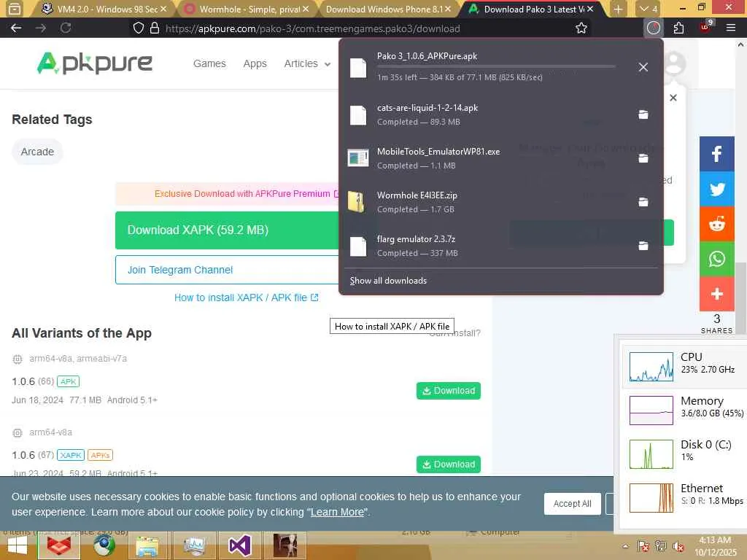Open the Windows Start button
The height and width of the screenshot is (560, 747).
click(x=18, y=545)
